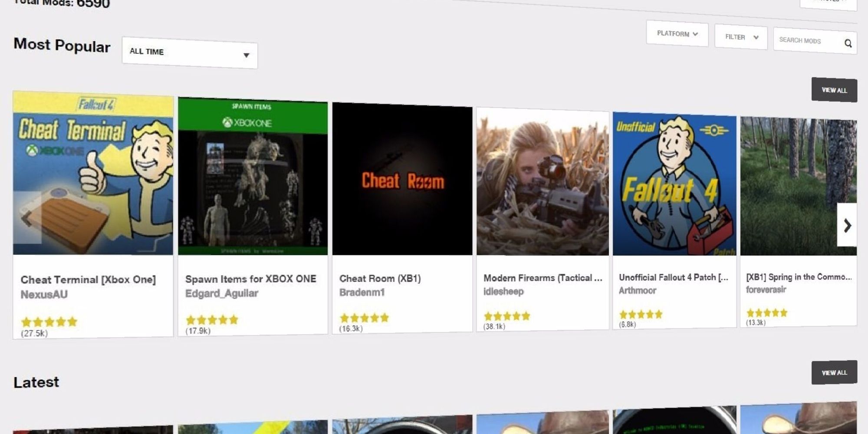Viewport: 868px width, 434px height.
Task: Click the (38.1k) rating count
Action: coord(494,326)
